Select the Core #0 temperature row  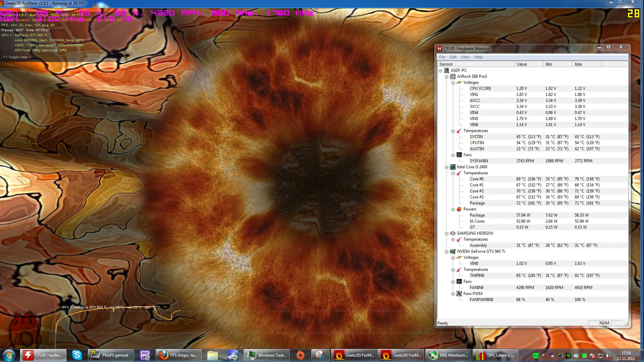coord(548,179)
